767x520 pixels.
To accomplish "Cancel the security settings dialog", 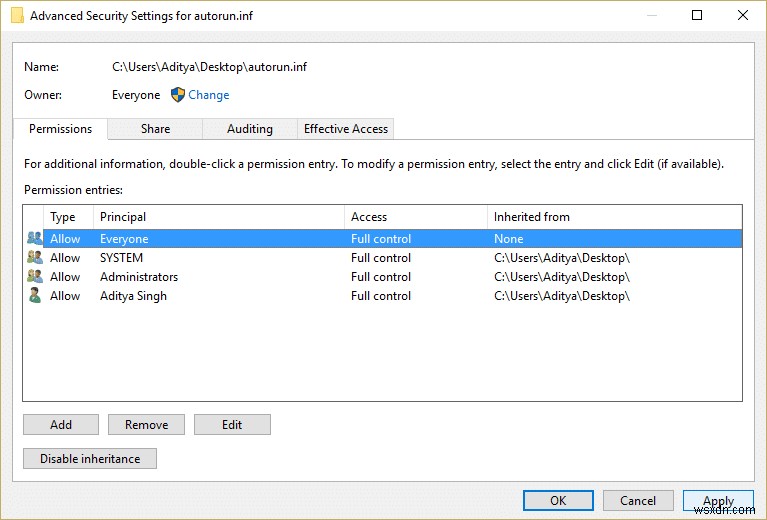I will [x=638, y=501].
